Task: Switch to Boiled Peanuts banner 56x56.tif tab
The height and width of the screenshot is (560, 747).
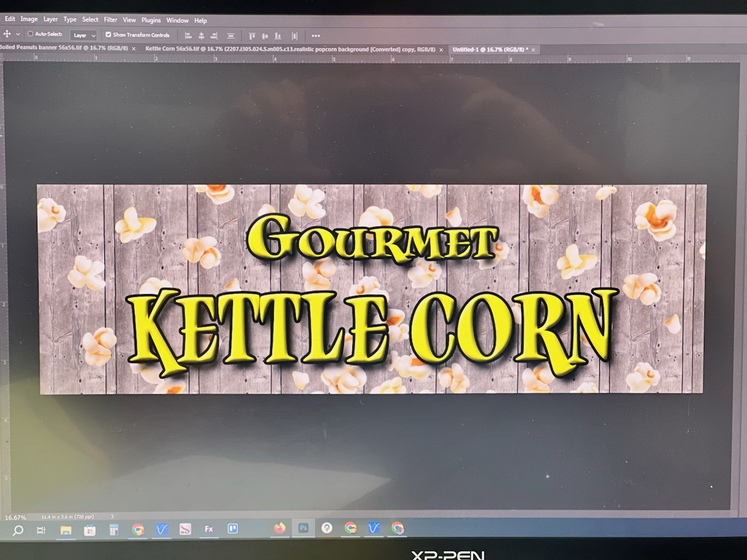Action: 64,48
